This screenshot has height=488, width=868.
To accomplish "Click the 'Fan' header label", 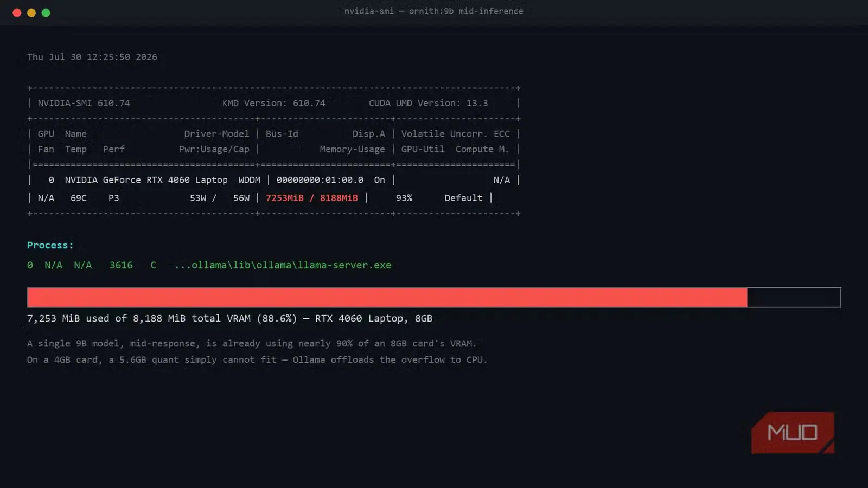I will [46, 149].
